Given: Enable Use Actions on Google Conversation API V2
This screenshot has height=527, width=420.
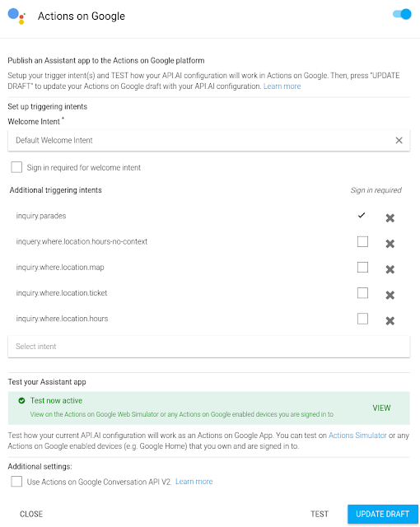Looking at the screenshot, I should (16, 481).
